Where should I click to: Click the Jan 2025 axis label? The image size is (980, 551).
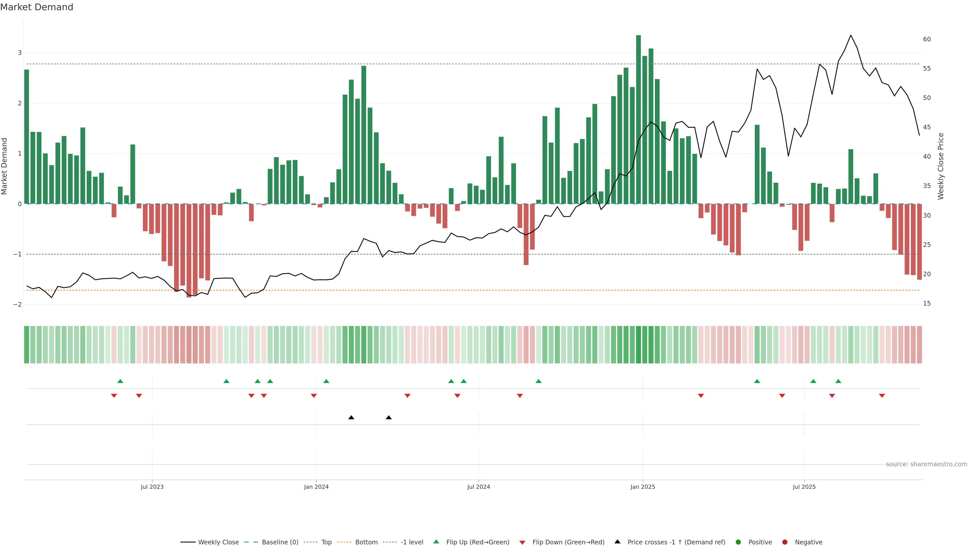[643, 487]
